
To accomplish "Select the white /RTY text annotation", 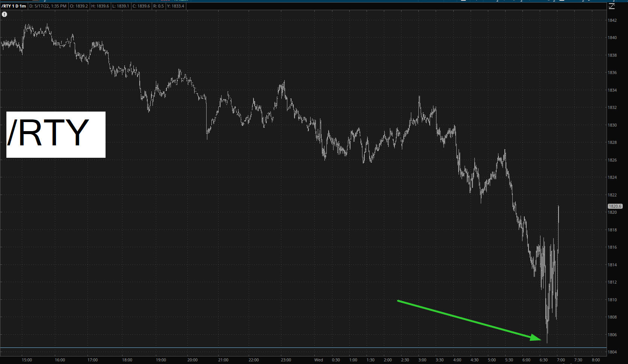I will [56, 134].
